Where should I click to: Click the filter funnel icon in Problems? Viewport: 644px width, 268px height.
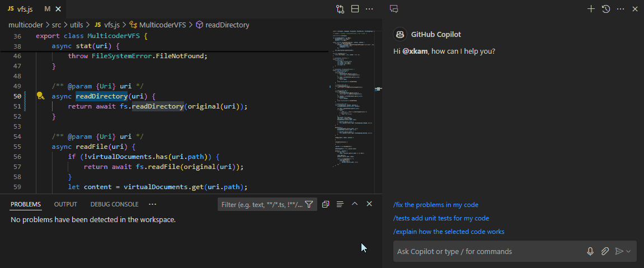point(309,205)
